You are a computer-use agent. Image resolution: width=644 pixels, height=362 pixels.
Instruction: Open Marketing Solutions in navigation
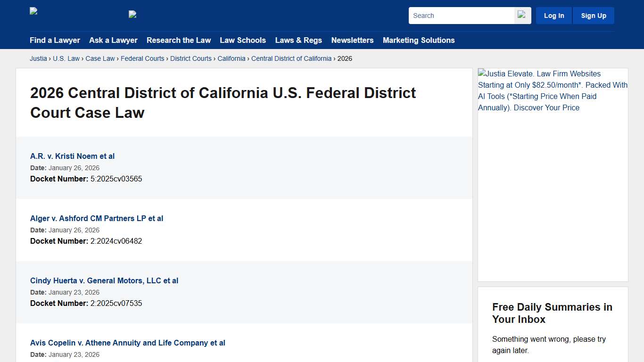pos(419,41)
